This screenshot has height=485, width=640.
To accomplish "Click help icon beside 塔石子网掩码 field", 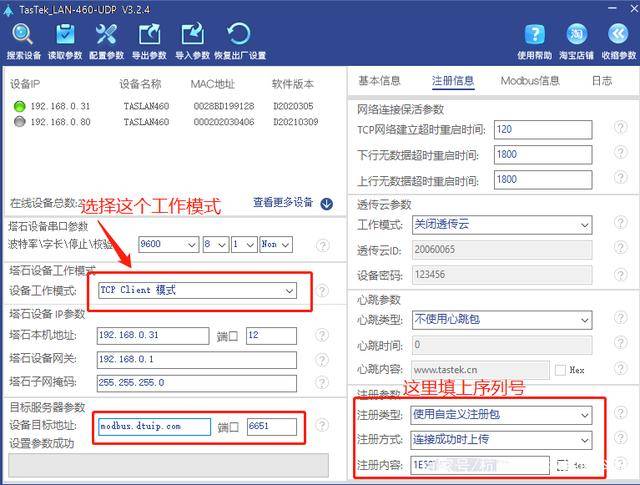I will (x=322, y=383).
